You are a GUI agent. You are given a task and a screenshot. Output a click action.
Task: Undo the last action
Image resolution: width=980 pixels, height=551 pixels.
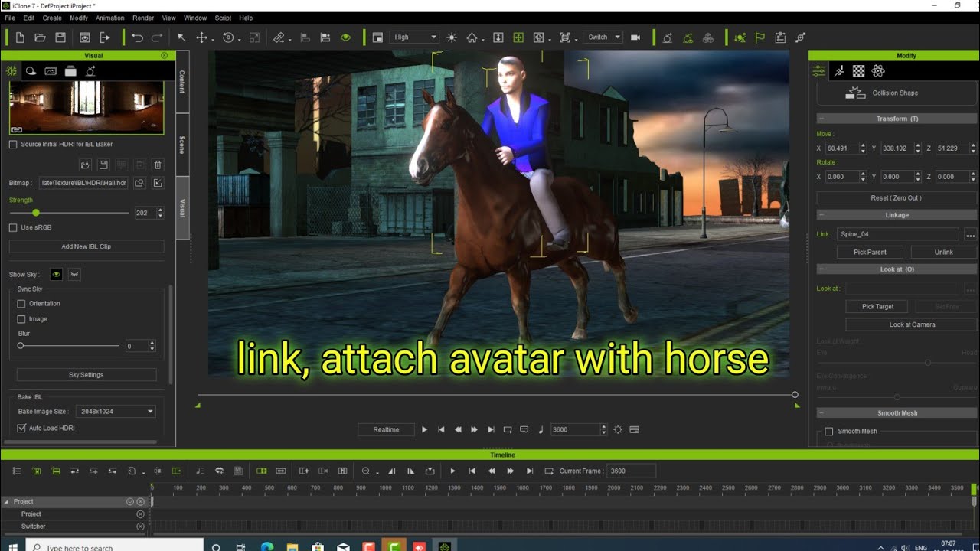tap(137, 37)
